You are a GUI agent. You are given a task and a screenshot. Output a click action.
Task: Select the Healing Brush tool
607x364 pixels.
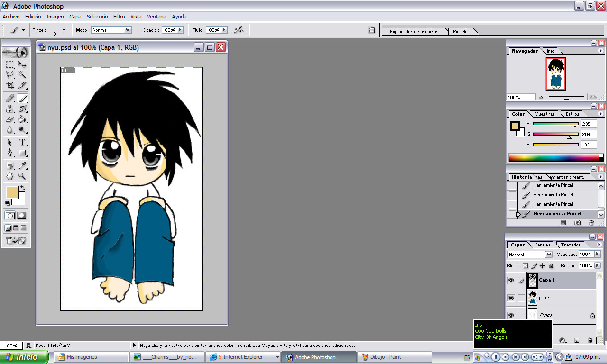[x=9, y=99]
